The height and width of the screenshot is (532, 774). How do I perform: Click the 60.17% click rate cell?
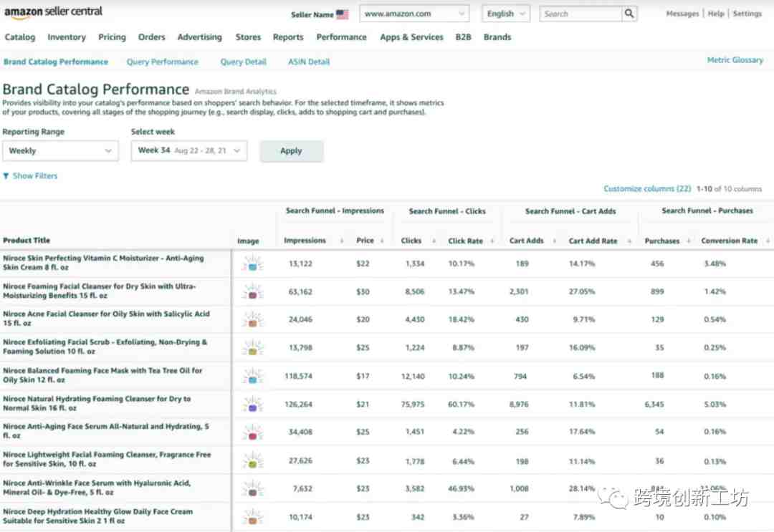tap(461, 405)
